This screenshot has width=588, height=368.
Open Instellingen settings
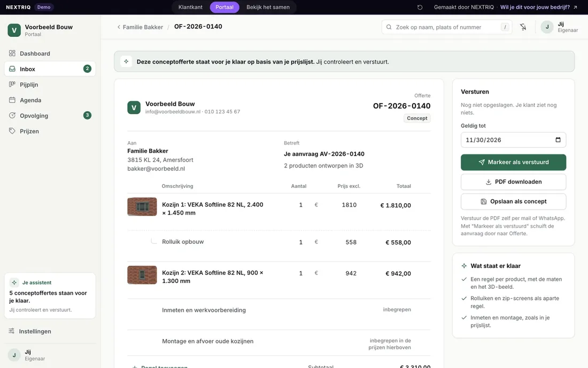[50, 331]
